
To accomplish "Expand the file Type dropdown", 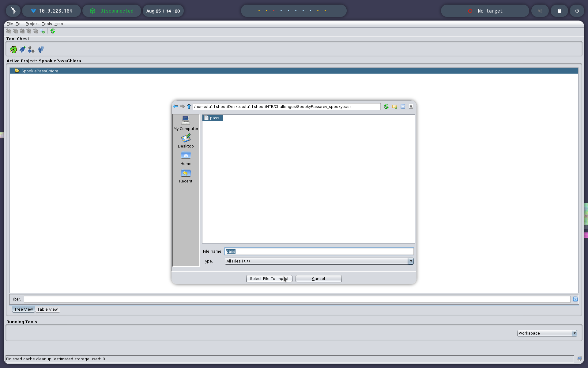I will (411, 261).
